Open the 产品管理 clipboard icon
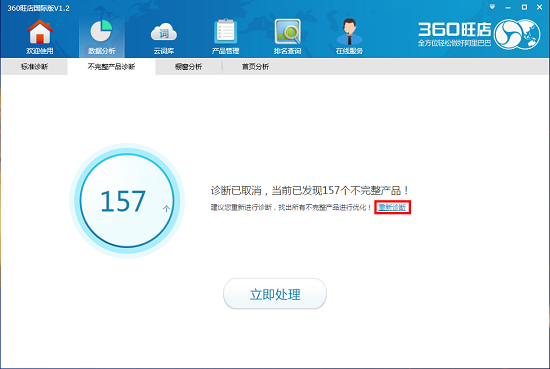This screenshot has width=550, height=369. tap(225, 36)
